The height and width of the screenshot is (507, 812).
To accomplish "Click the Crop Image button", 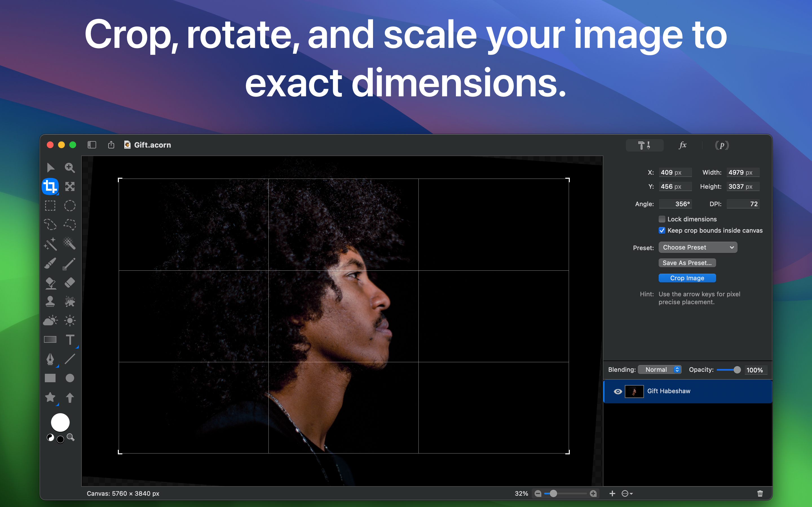I will click(687, 278).
